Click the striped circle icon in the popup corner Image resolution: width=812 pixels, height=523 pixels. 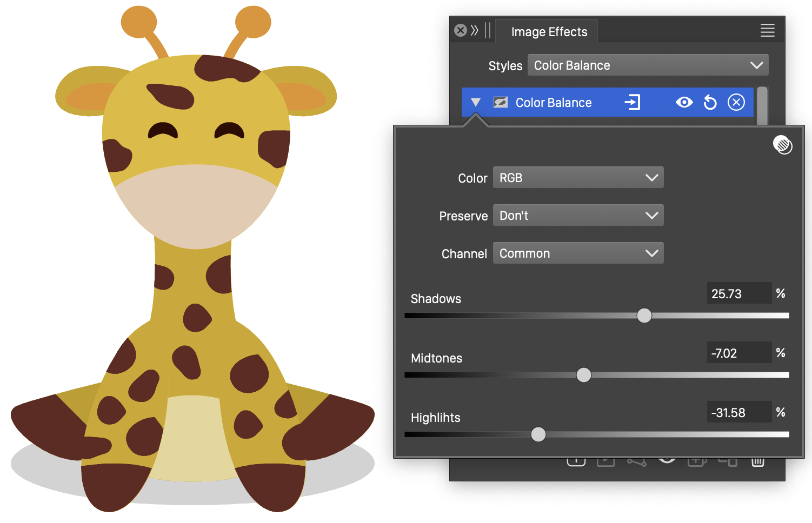point(782,145)
